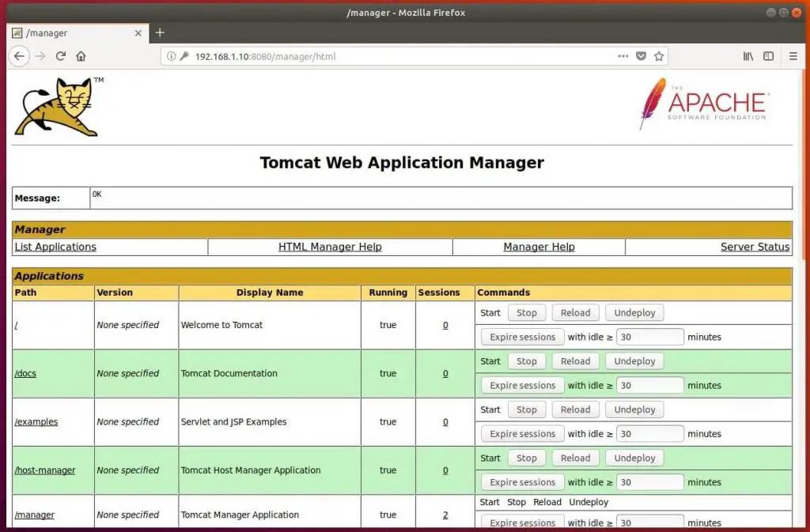Screen dimensions: 810x532
Task: Expire sessions for Welcome to Tomcat
Action: [x=522, y=337]
